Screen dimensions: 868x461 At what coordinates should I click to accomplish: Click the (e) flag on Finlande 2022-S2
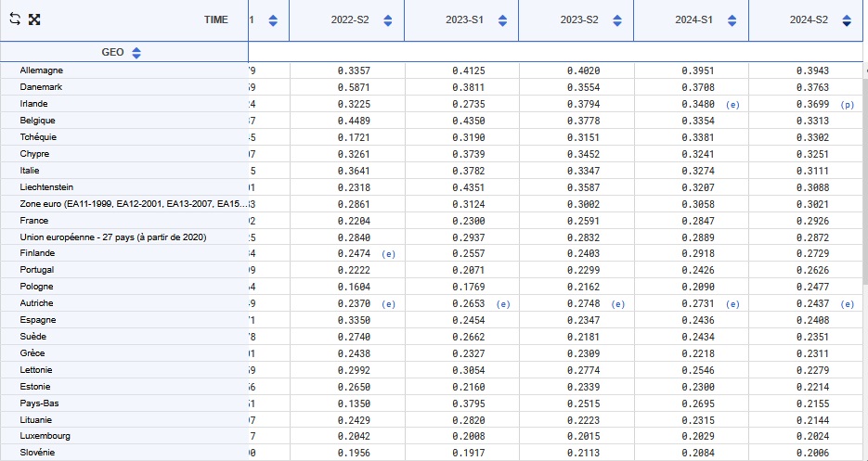(x=388, y=254)
